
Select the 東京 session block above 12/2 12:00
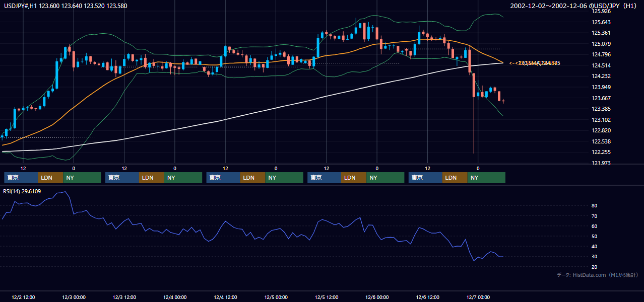pyautogui.click(x=21, y=178)
